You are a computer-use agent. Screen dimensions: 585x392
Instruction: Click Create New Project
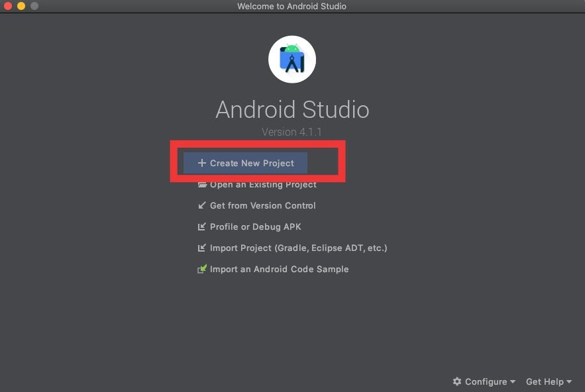click(252, 163)
